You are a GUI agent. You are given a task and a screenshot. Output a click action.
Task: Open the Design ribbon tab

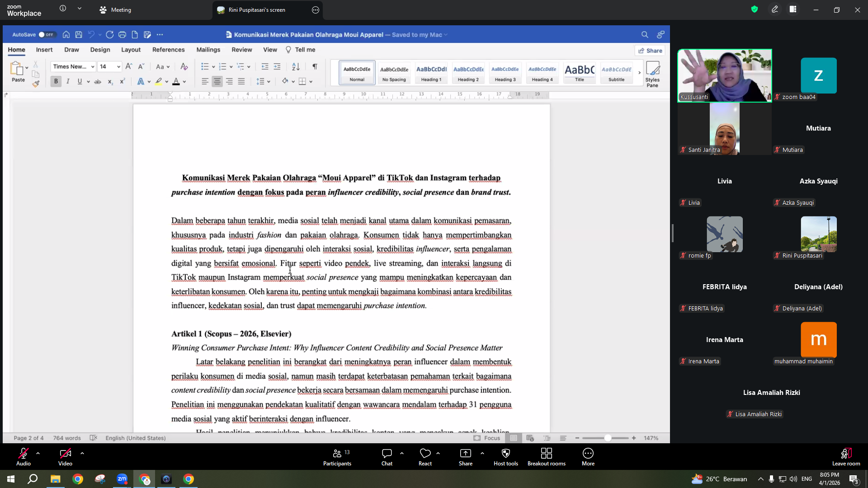click(100, 50)
